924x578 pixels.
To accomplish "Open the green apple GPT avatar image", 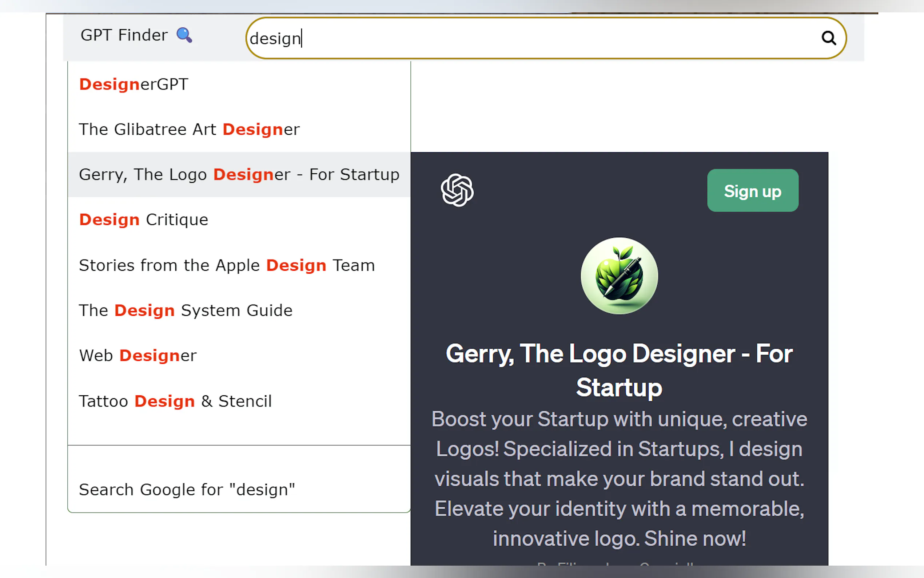I will coord(619,276).
